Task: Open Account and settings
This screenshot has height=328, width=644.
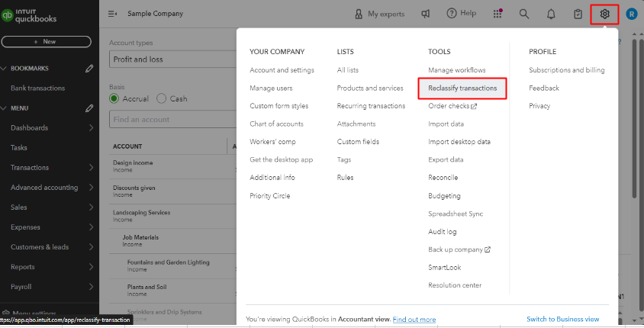Action: (x=282, y=70)
